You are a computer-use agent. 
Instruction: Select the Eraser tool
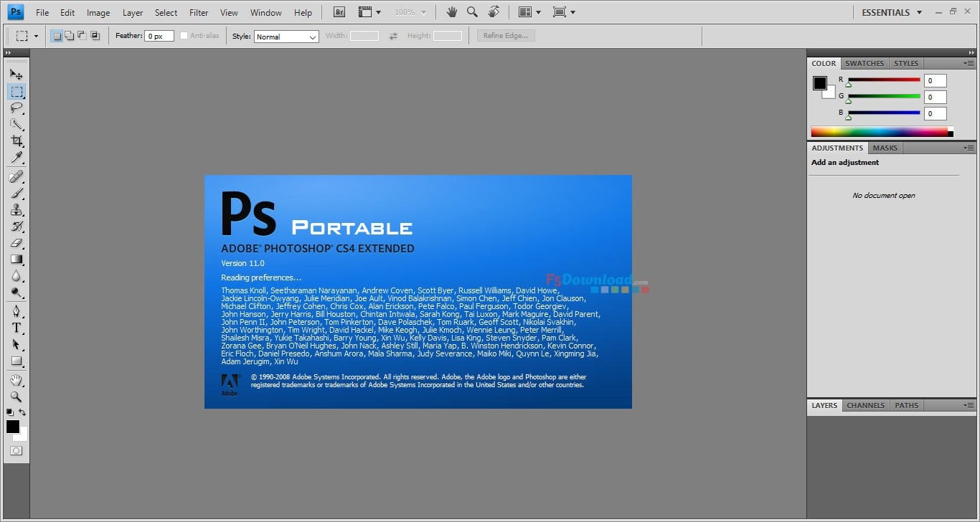coord(16,243)
